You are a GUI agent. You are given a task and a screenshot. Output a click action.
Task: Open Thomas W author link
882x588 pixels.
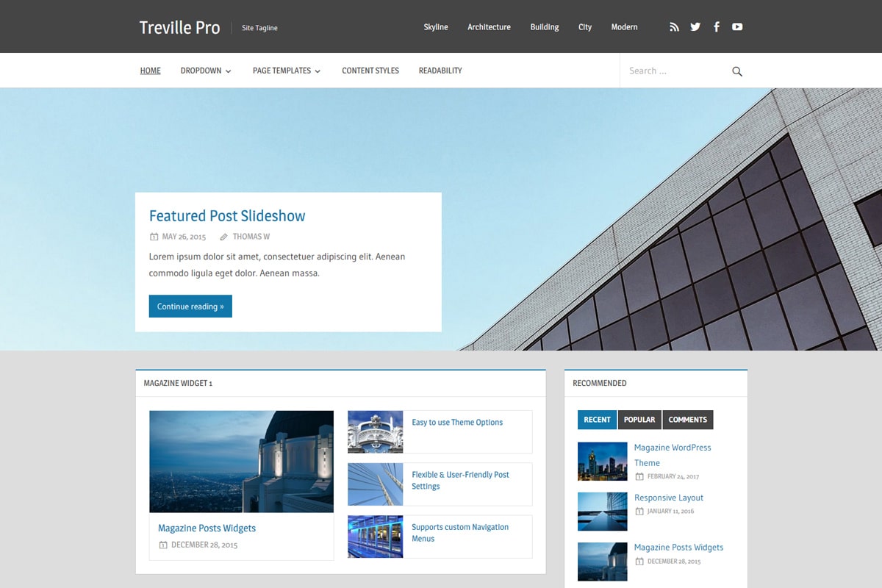coord(251,237)
